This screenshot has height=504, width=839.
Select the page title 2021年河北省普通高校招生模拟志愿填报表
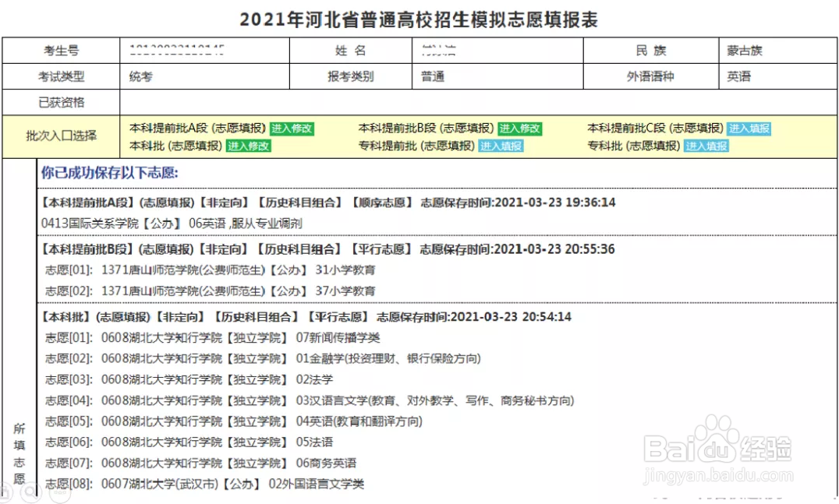[419, 19]
